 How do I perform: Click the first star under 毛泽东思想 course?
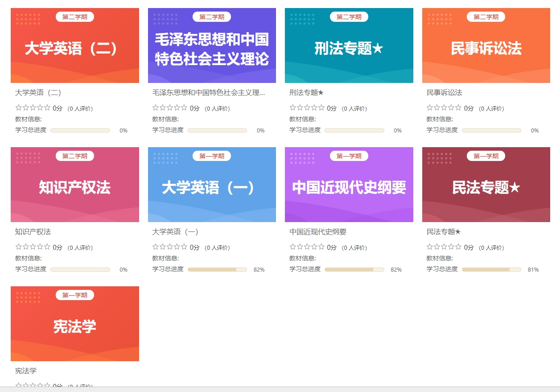tap(156, 107)
